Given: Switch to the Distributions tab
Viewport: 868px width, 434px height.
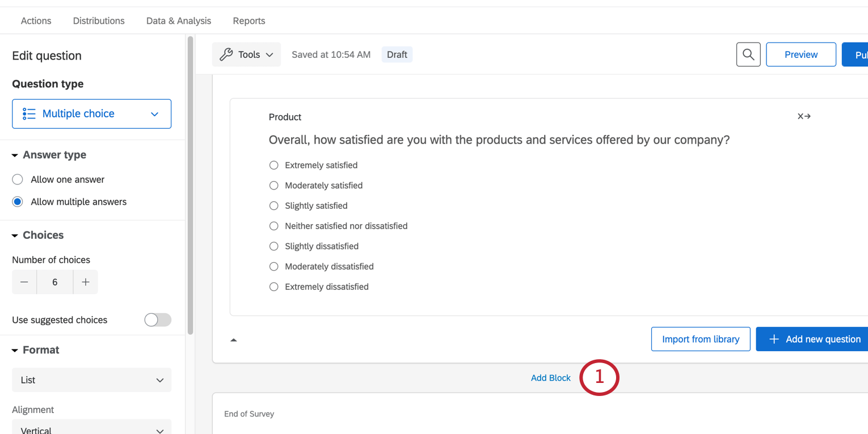Looking at the screenshot, I should coord(99,21).
